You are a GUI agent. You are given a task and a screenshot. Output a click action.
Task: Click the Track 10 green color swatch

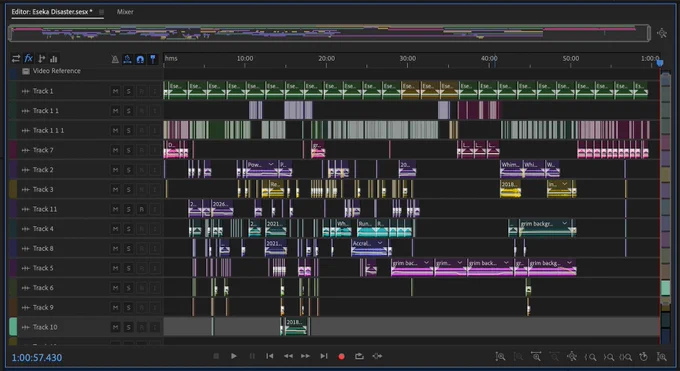pyautogui.click(x=13, y=327)
